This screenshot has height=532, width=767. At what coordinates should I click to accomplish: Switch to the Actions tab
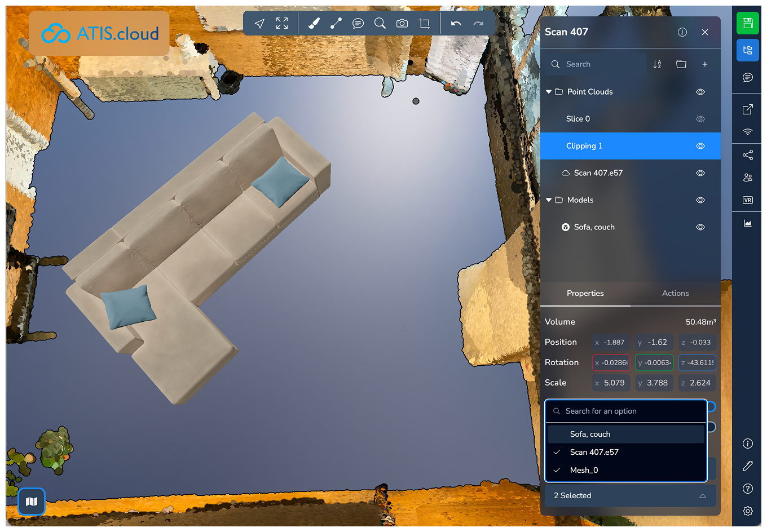click(675, 293)
